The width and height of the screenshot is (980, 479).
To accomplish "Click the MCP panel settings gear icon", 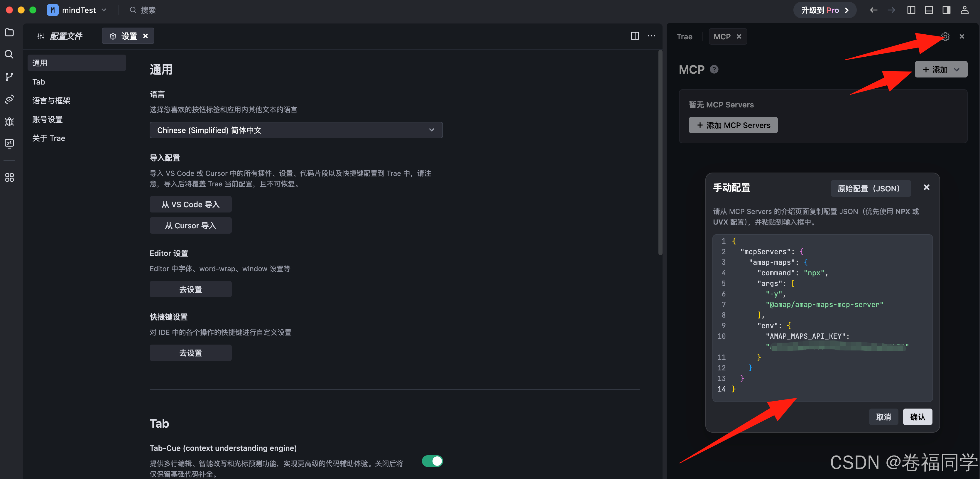I will 945,36.
